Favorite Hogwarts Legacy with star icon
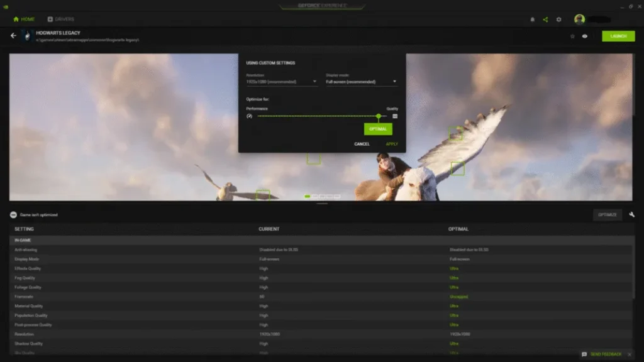Image resolution: width=644 pixels, height=362 pixels. coord(572,36)
